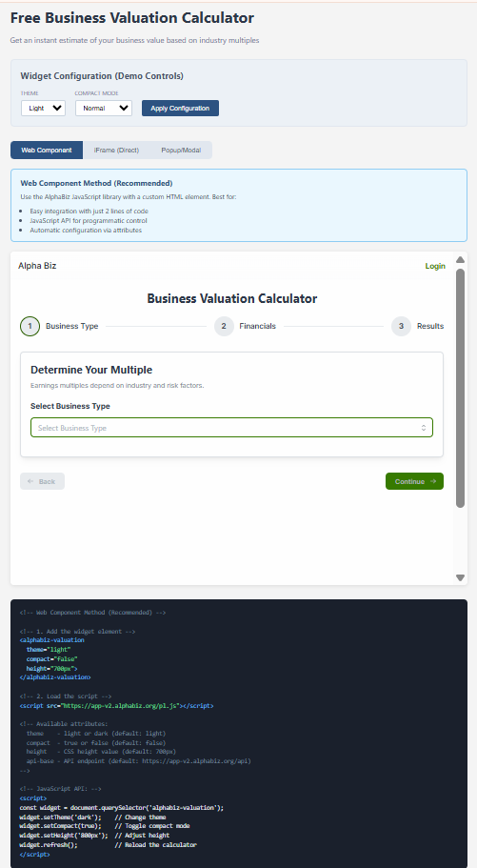The height and width of the screenshot is (868, 477).
Task: Click the Financials step label
Action: (x=257, y=326)
